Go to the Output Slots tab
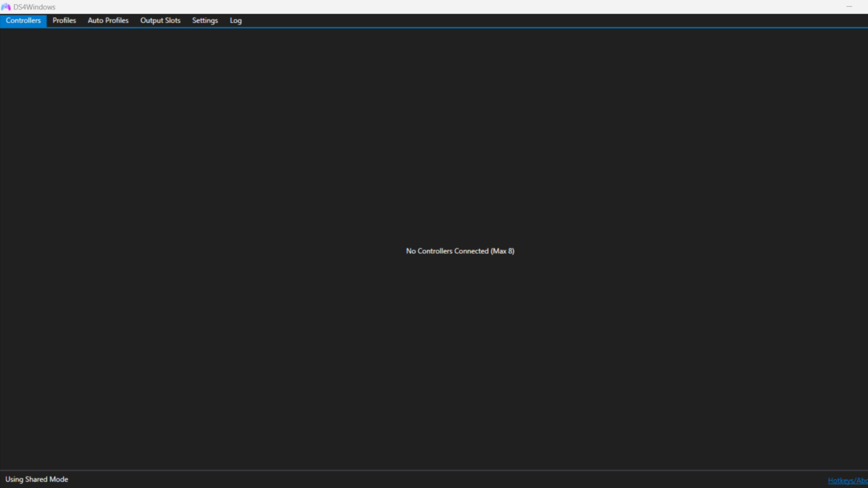 point(160,20)
